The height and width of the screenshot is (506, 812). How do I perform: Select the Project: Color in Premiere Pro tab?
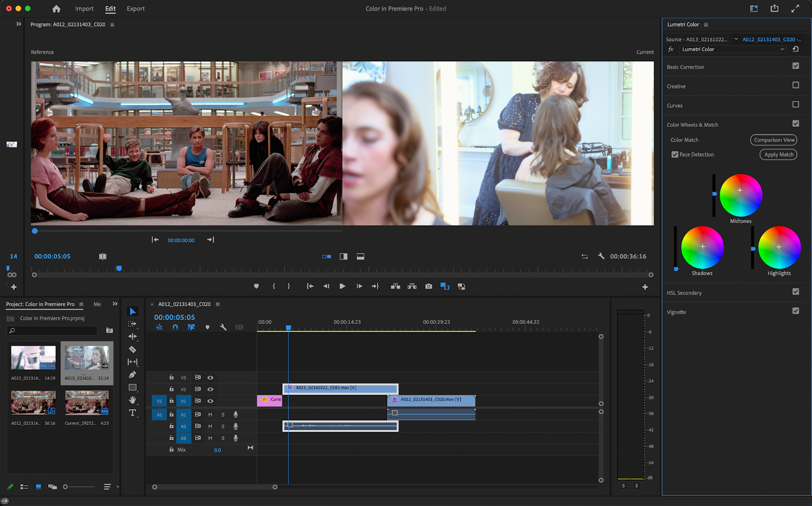[x=40, y=304]
